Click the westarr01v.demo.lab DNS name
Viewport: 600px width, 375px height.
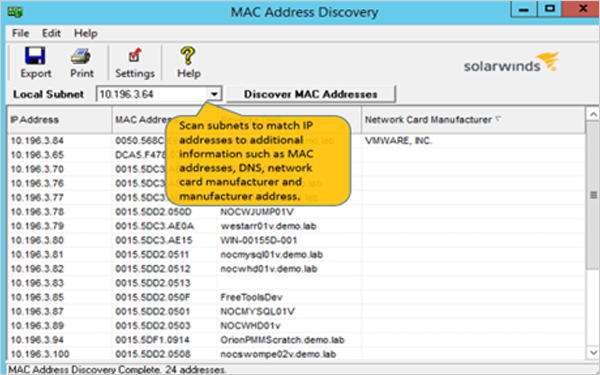268,226
